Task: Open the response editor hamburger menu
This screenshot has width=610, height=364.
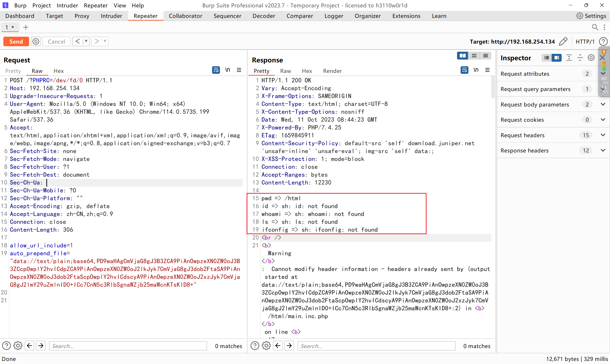Action: tap(487, 70)
